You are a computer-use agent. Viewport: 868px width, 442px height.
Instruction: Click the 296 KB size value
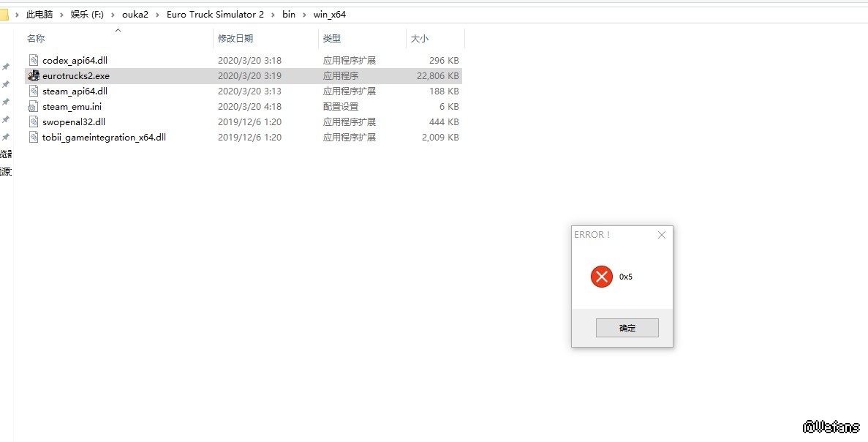444,61
